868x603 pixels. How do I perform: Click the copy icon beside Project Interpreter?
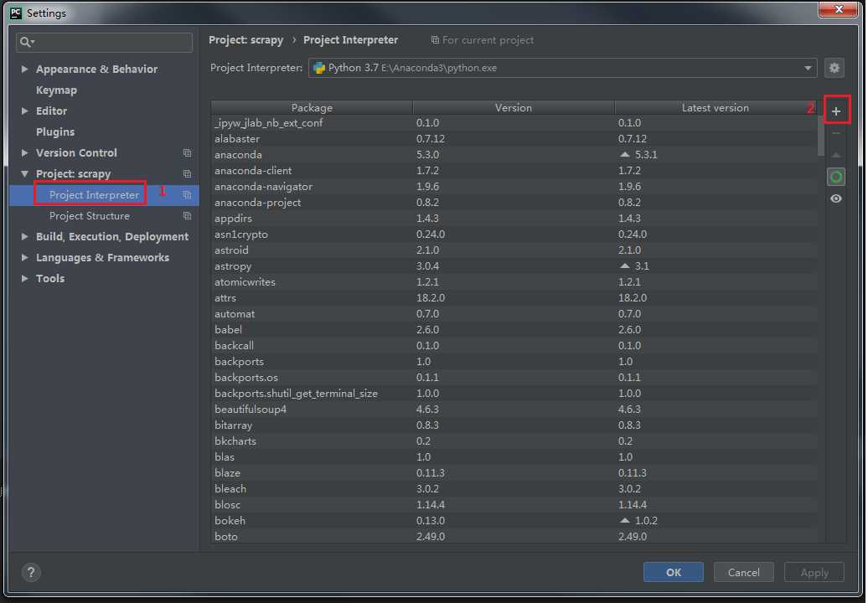pos(187,195)
